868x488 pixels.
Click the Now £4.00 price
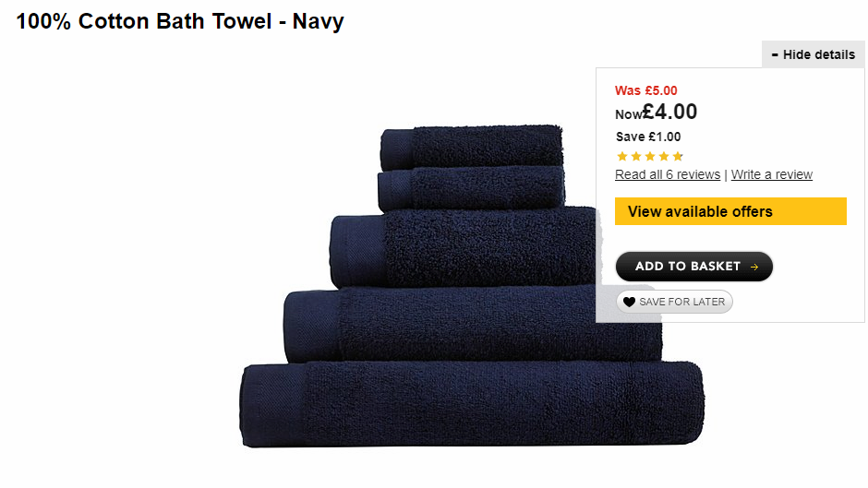pos(656,113)
